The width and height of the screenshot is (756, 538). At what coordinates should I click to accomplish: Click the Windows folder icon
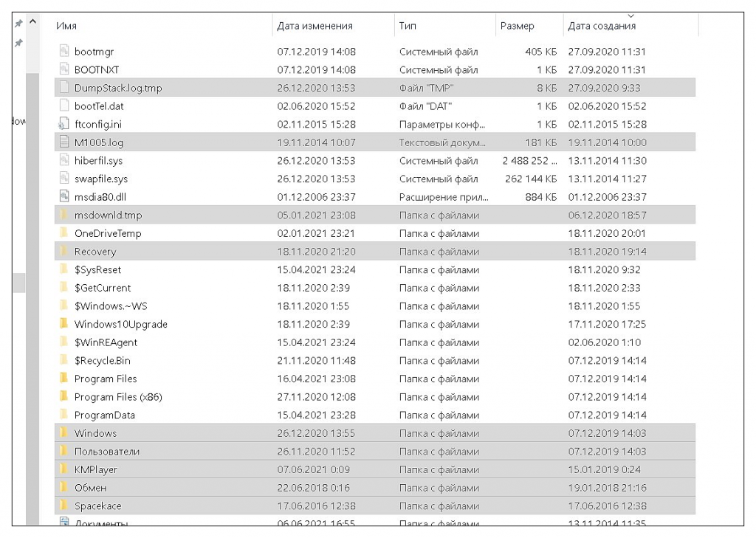(x=63, y=432)
